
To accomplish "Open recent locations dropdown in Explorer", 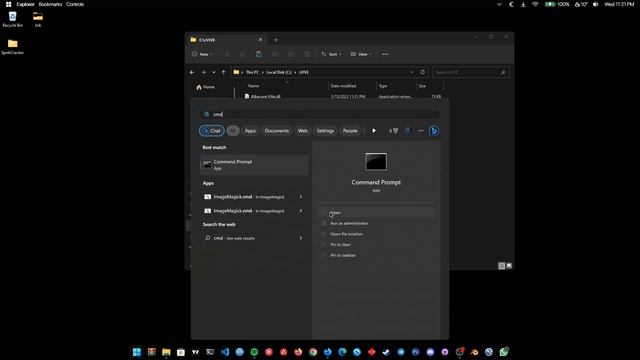I will coord(213,72).
